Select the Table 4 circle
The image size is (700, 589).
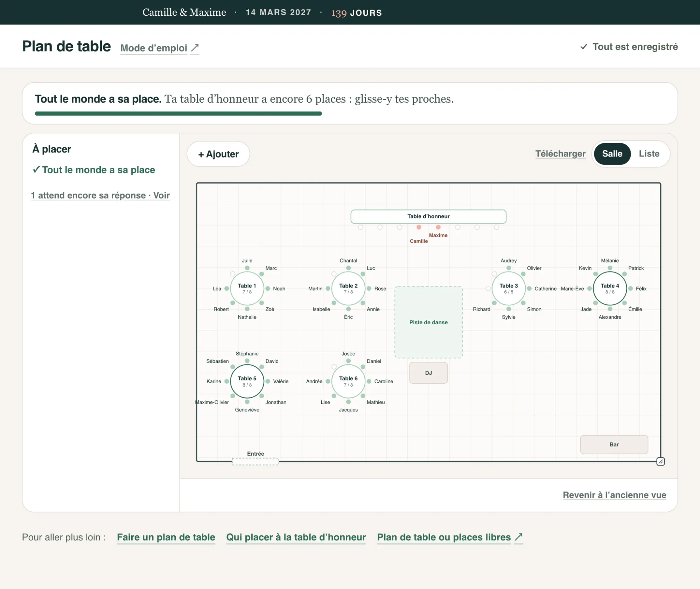[x=610, y=289]
